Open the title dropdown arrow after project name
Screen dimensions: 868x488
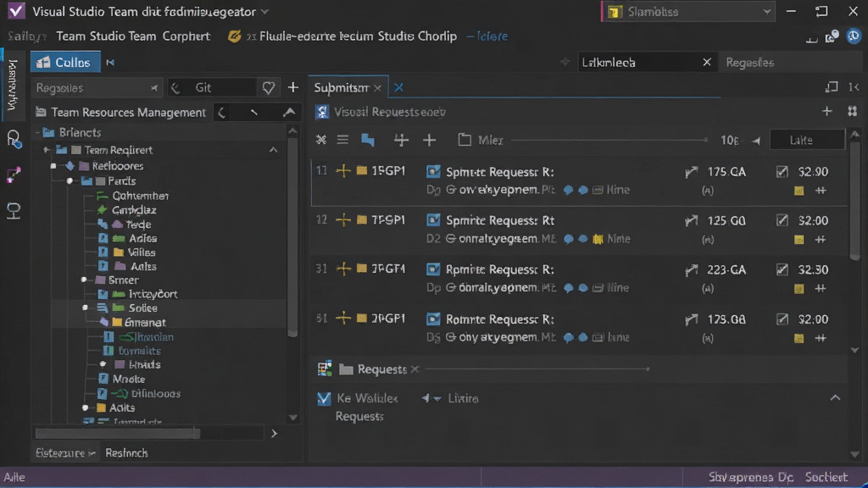[265, 12]
